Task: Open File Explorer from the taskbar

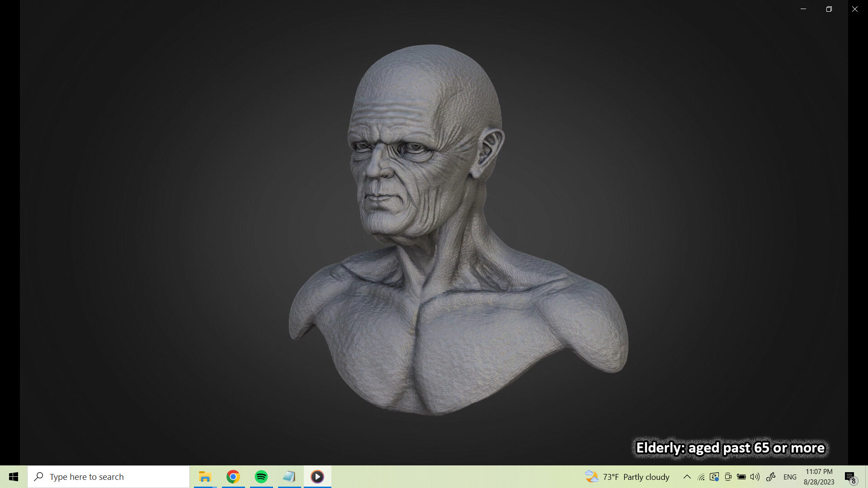Action: coord(205,477)
